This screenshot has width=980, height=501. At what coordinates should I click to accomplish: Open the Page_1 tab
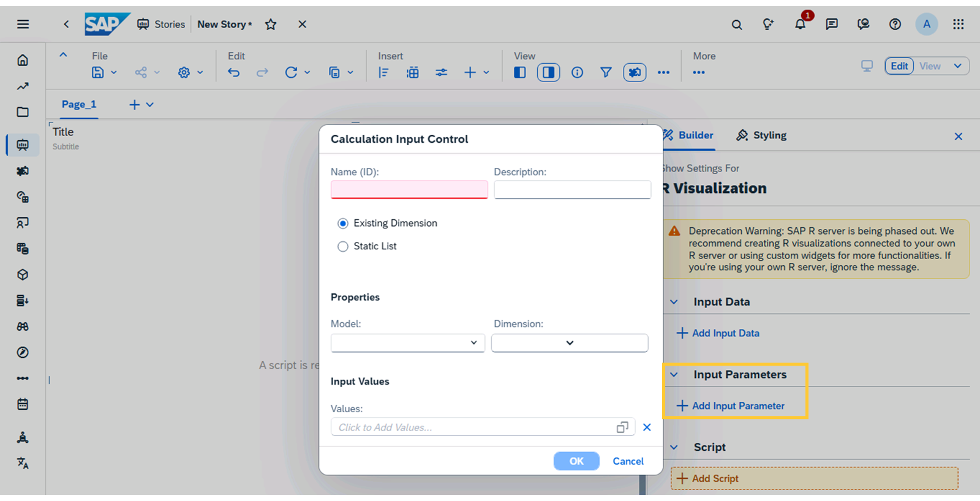click(x=79, y=104)
